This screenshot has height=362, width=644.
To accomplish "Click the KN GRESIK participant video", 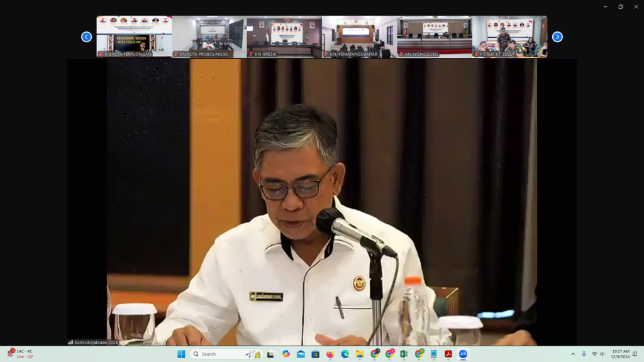I will [284, 36].
